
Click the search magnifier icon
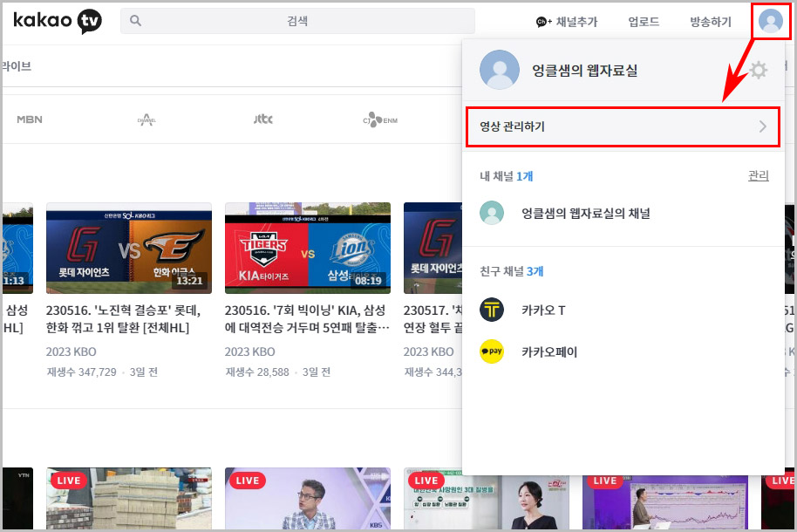point(135,21)
